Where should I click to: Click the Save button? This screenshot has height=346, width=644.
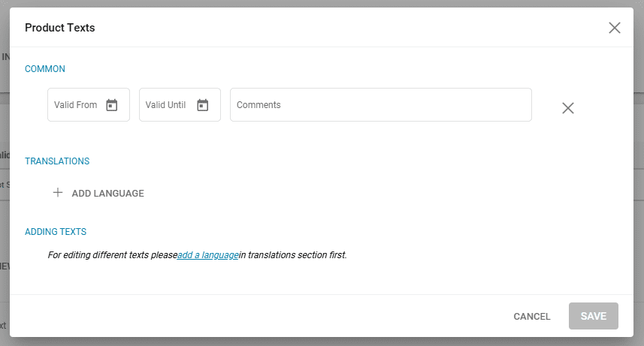tap(593, 317)
